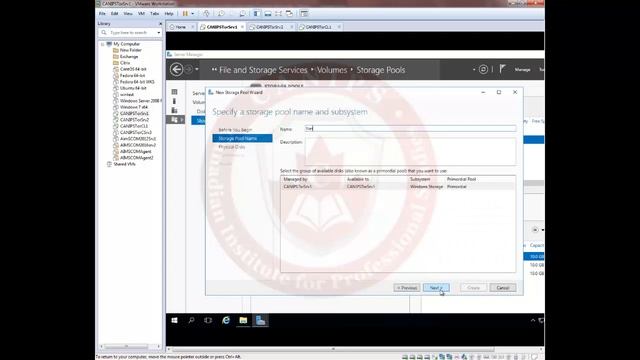Click File and Storage Services breadcrumb
The width and height of the screenshot is (640, 360).
263,70
